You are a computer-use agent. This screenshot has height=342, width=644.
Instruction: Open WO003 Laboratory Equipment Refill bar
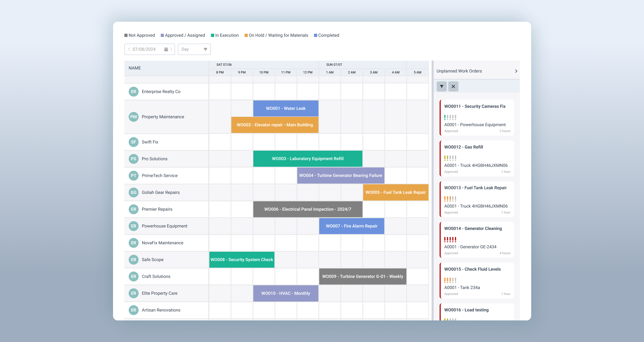pyautogui.click(x=307, y=159)
